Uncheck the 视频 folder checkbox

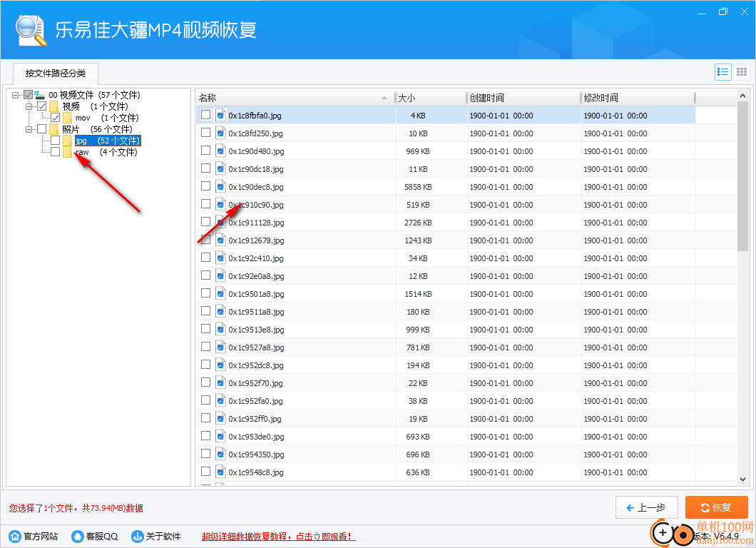[42, 106]
